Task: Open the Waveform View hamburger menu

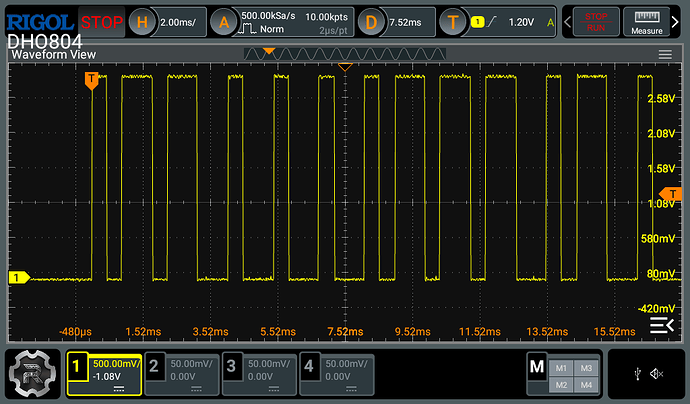Action: [665, 54]
